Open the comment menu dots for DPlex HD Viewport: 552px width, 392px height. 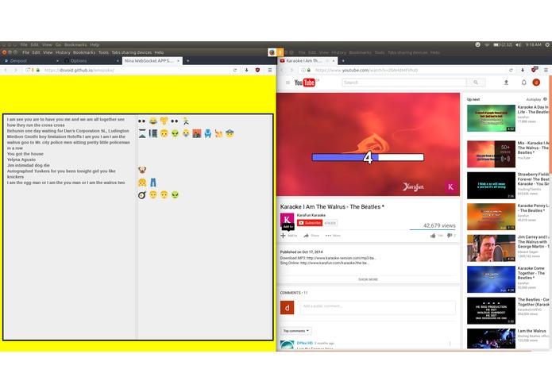[450, 344]
